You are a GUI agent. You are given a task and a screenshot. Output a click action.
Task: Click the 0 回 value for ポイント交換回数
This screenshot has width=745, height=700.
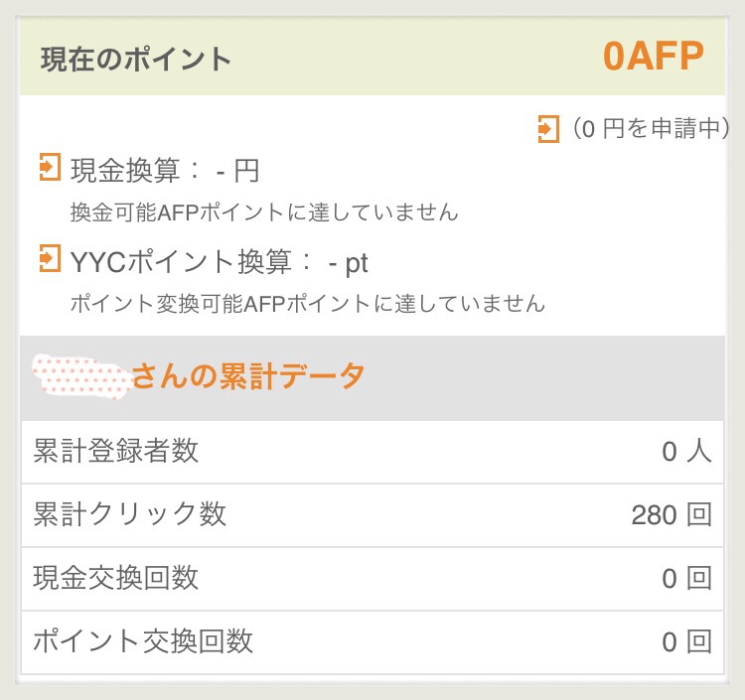tap(686, 642)
